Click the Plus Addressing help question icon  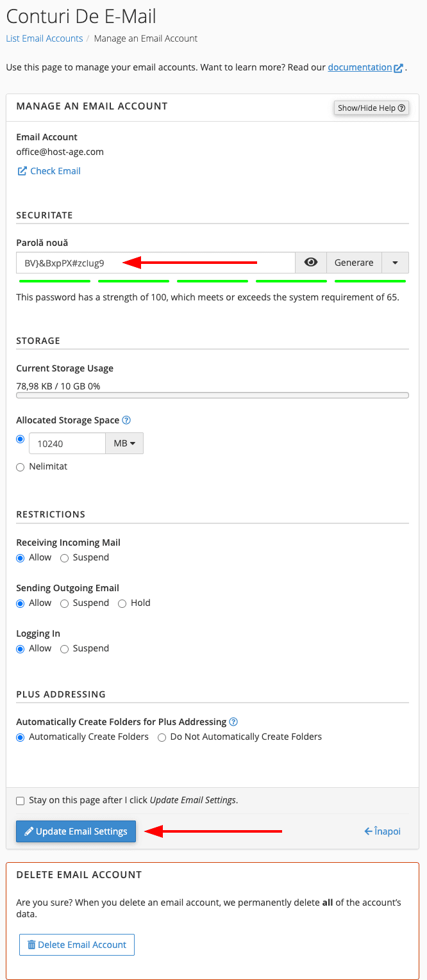point(233,722)
